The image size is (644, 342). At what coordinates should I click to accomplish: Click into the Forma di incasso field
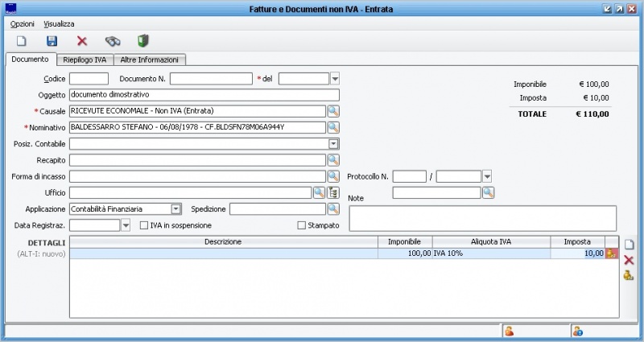pyautogui.click(x=197, y=176)
